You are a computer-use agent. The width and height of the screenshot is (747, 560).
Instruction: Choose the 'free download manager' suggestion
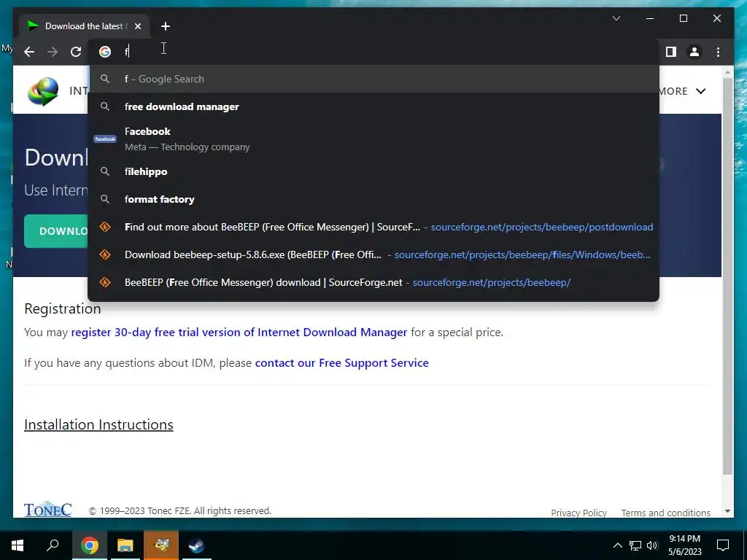click(373, 106)
